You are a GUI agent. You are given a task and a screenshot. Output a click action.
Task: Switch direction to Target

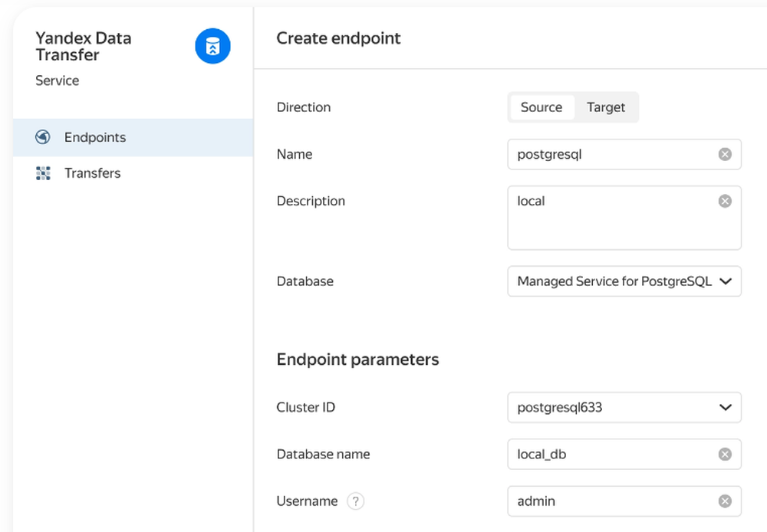[606, 107]
